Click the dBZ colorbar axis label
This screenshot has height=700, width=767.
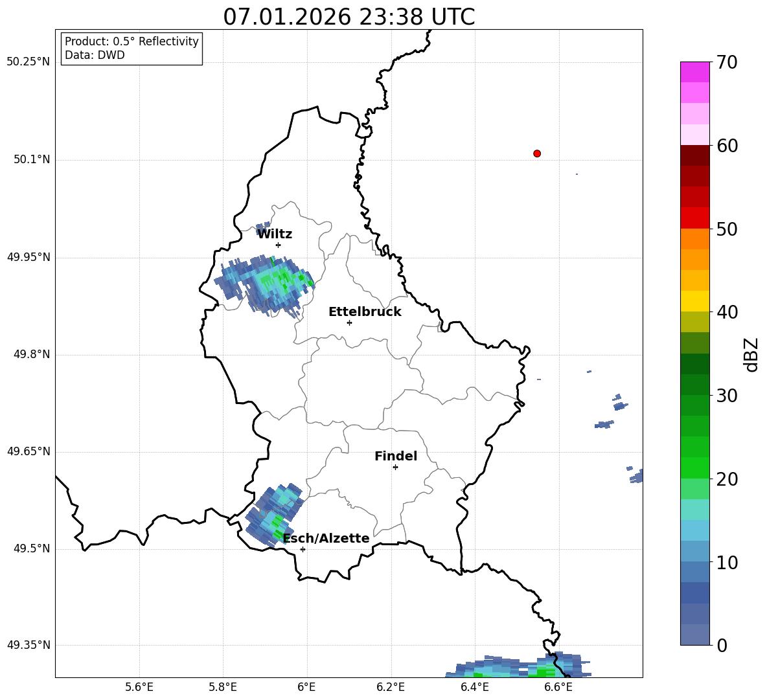(751, 354)
